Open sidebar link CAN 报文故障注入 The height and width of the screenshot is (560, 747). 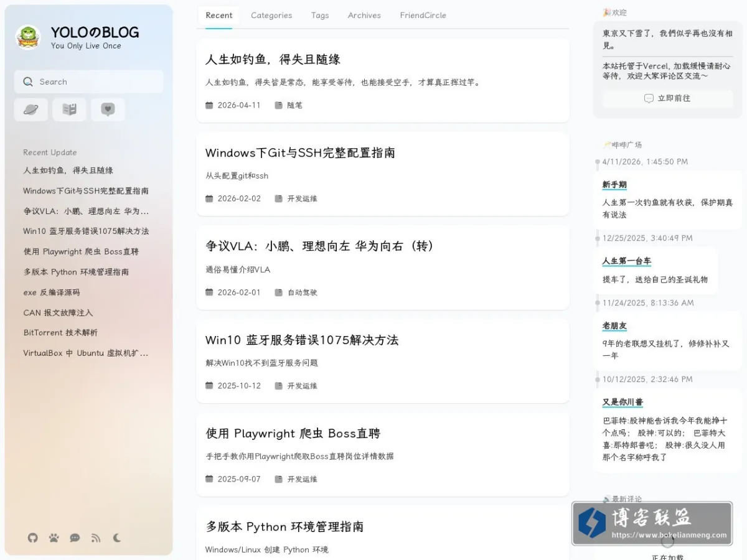tap(58, 313)
